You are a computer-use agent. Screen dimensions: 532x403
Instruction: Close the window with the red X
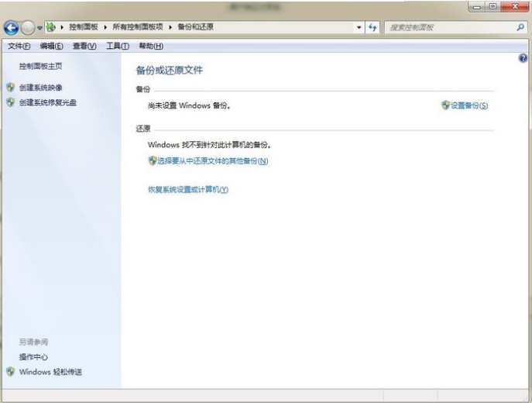514,6
